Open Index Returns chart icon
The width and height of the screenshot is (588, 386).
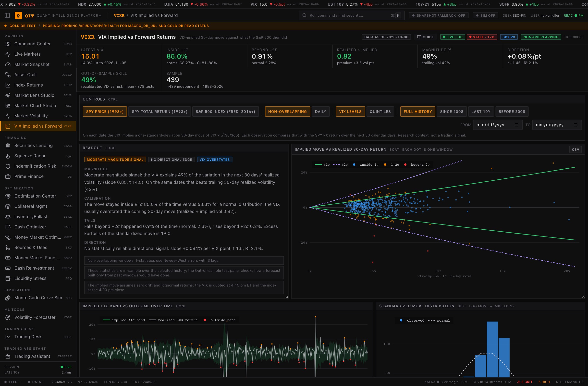click(x=8, y=85)
